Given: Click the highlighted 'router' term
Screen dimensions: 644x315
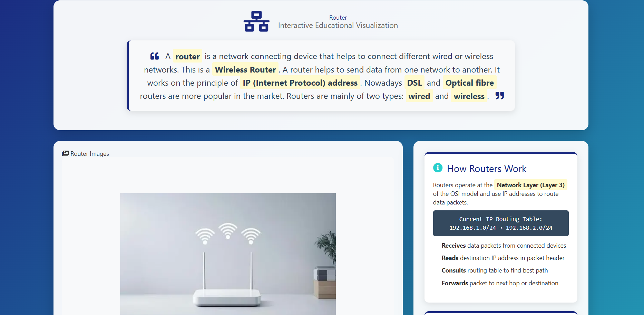Looking at the screenshot, I should click(187, 56).
